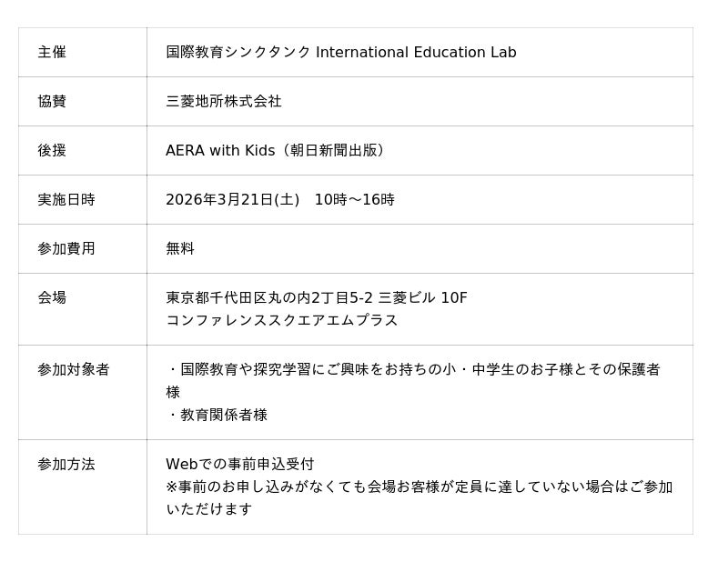Click the ※事前のお申し込み note line
Screen dimensions: 728x562
click(419, 487)
